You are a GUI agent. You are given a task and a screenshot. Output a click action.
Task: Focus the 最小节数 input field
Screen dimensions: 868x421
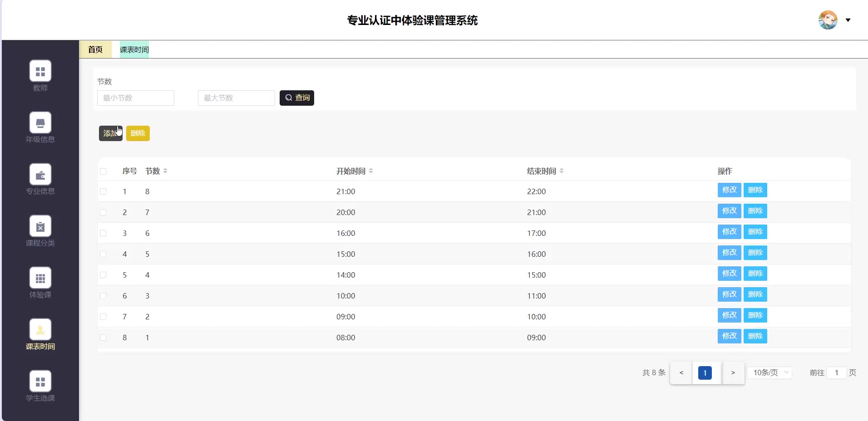point(136,98)
